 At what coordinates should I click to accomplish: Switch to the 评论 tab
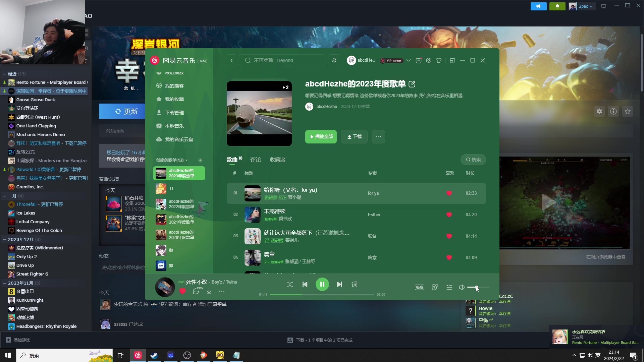coord(256,160)
